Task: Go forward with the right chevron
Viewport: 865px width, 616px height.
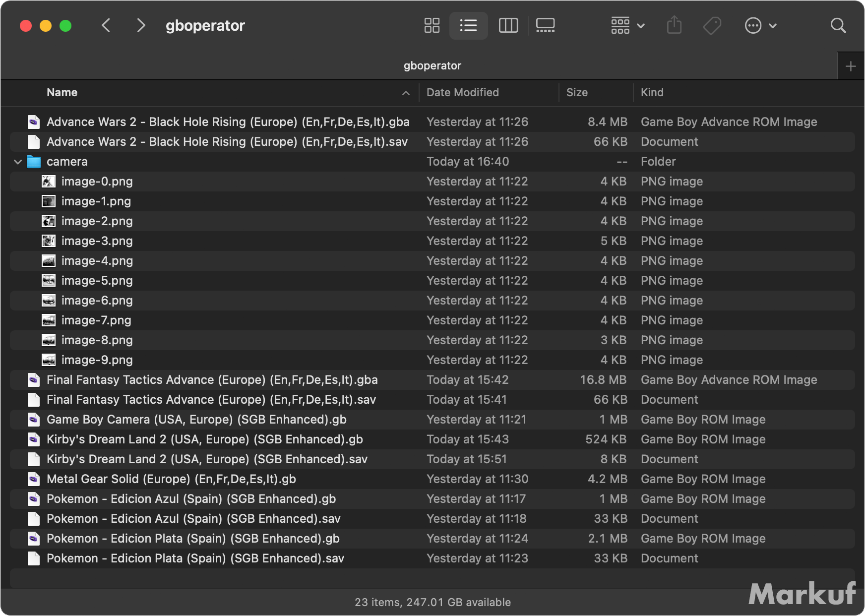Action: [141, 25]
